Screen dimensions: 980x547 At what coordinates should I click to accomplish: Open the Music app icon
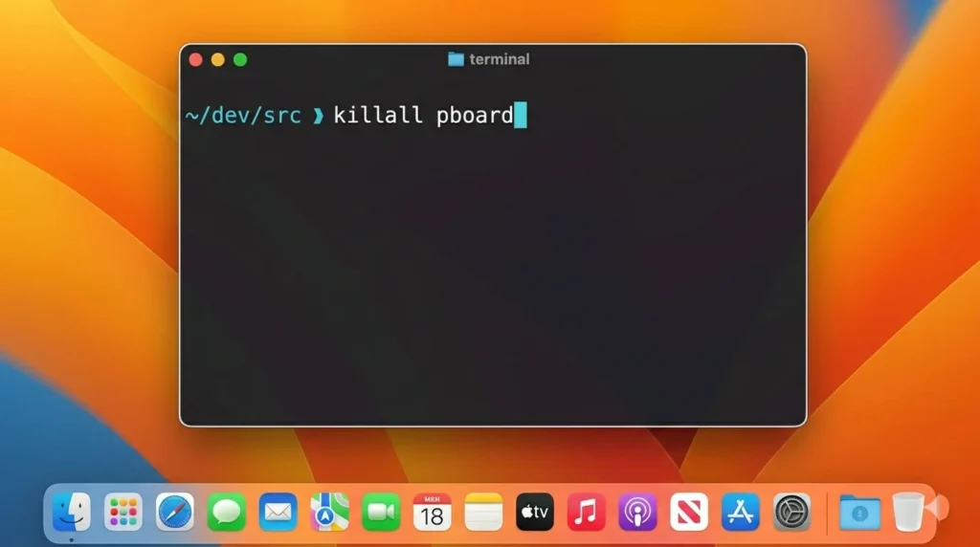tap(587, 512)
